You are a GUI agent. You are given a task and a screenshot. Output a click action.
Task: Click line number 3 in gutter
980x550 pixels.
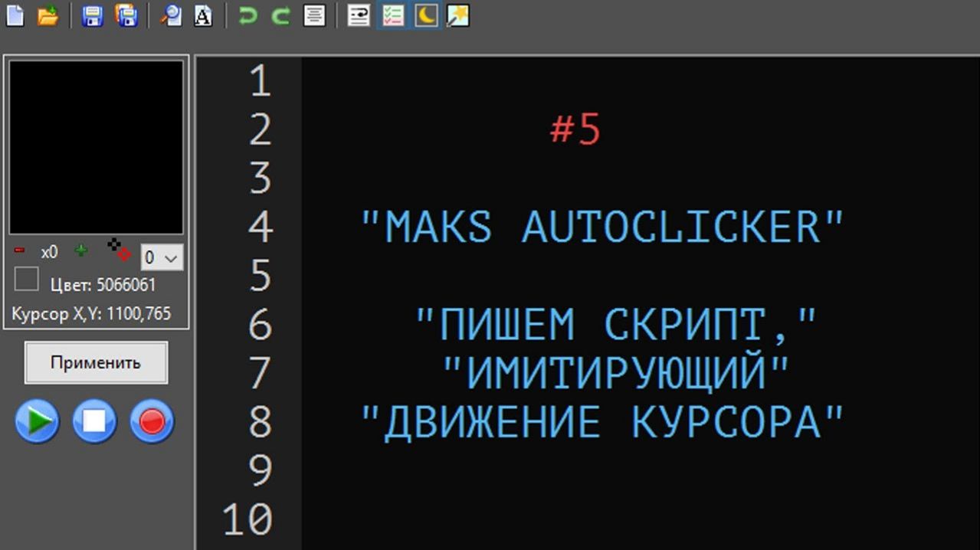pos(261,178)
